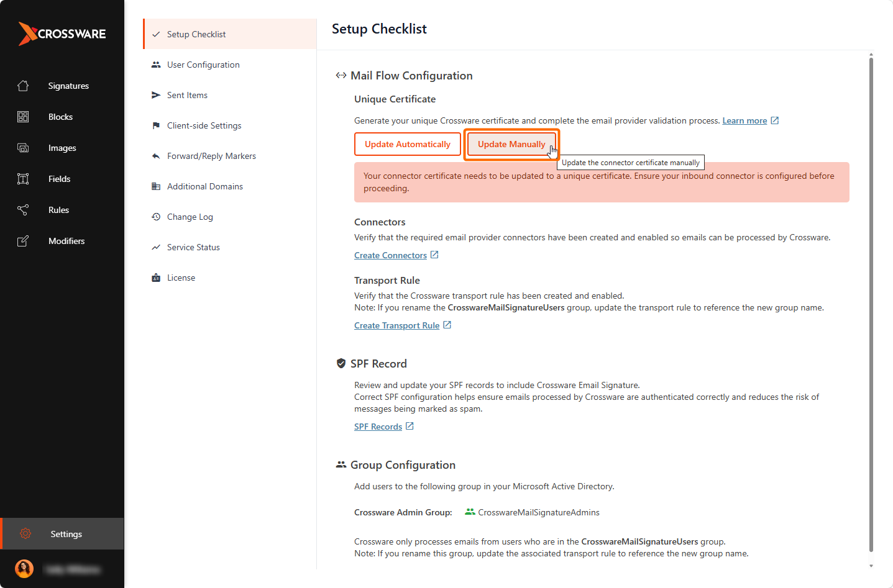Click the external-link icon beside Learn more
The width and height of the screenshot is (893, 588).
[x=775, y=120]
